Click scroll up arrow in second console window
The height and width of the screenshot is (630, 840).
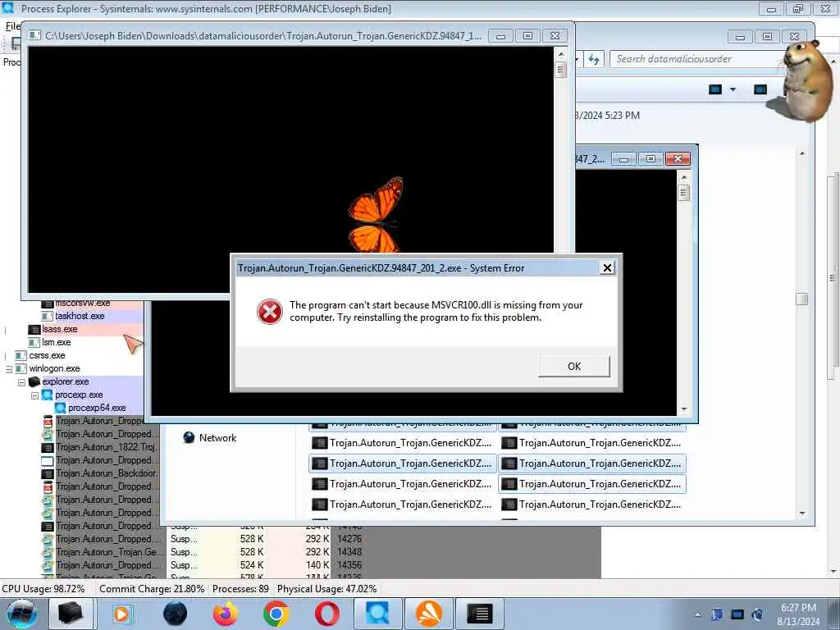point(684,176)
